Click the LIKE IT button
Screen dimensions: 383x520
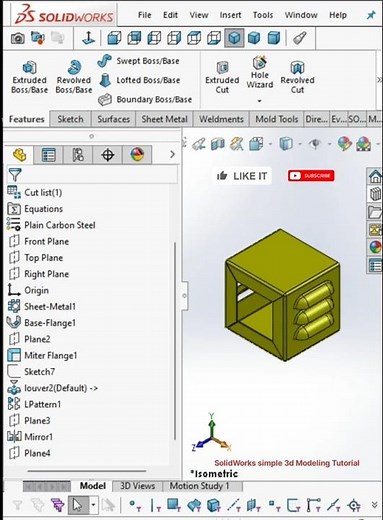pyautogui.click(x=242, y=176)
